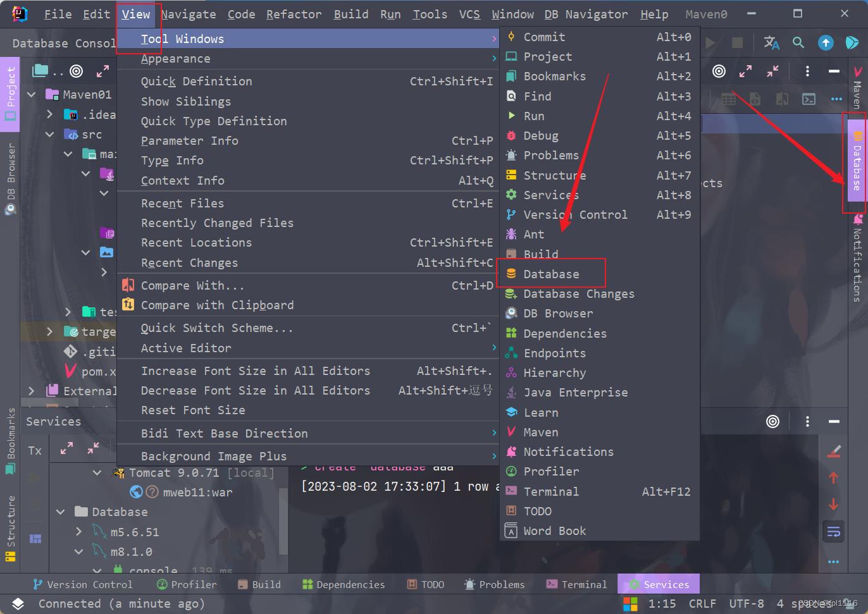Open the Navigate menu
The height and width of the screenshot is (614, 868).
[x=189, y=14]
